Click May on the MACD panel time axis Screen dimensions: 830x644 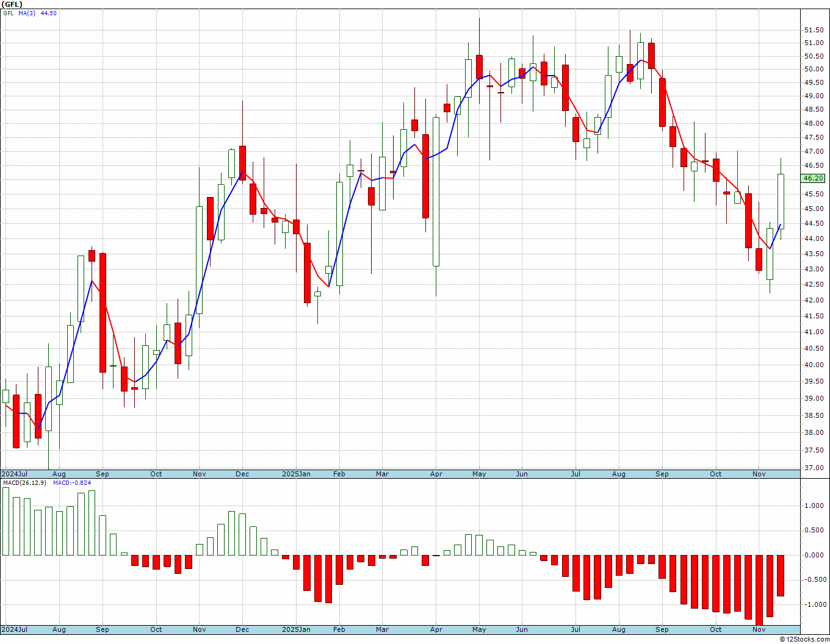point(479,629)
